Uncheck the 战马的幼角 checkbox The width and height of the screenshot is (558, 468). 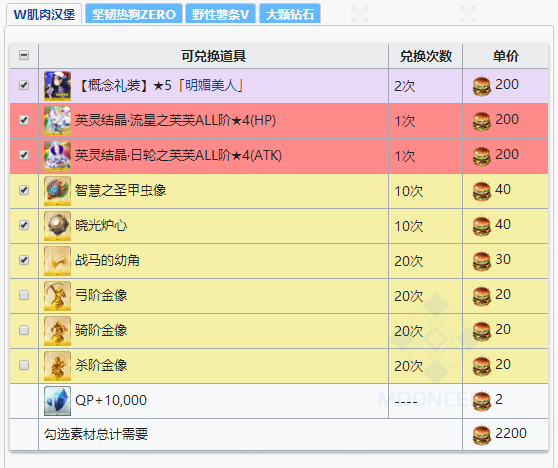coord(24,260)
